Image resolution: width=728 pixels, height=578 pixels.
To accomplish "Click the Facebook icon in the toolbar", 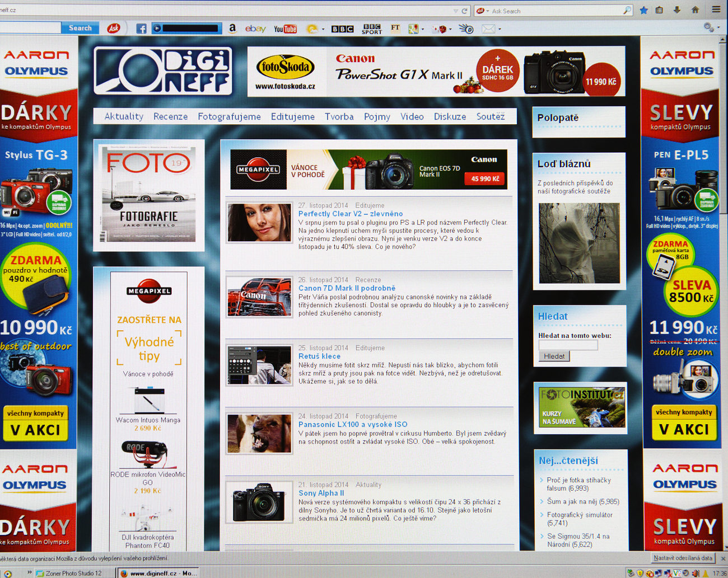I will point(141,29).
